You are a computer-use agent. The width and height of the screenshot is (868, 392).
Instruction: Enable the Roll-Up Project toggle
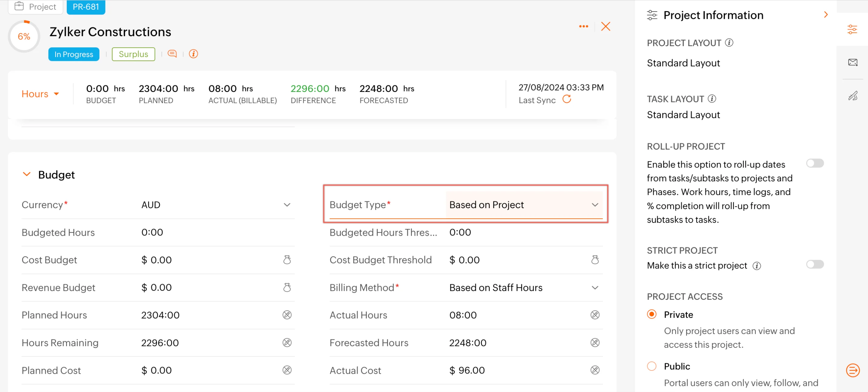point(815,163)
